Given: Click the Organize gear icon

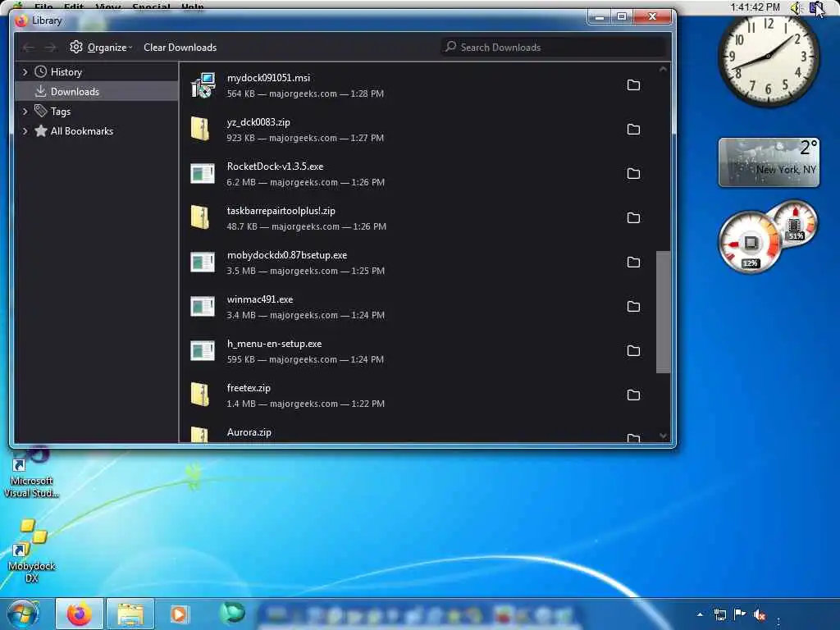Looking at the screenshot, I should (x=76, y=47).
